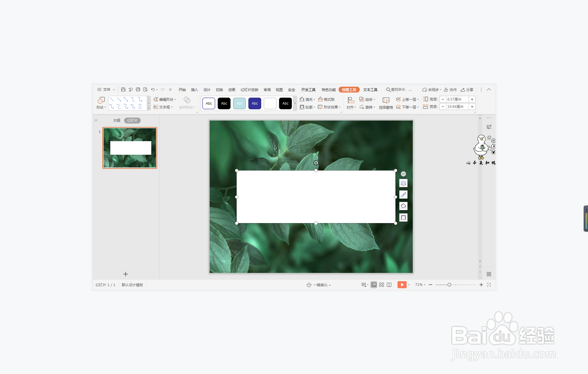Image resolution: width=588 pixels, height=374 pixels.
Task: Increase shape height with plus stepper
Action: pos(472,99)
